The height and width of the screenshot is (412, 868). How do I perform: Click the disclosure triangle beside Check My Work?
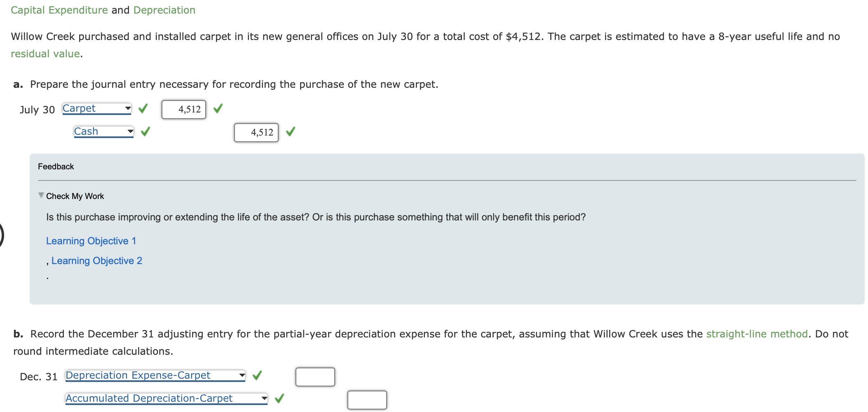coord(41,196)
